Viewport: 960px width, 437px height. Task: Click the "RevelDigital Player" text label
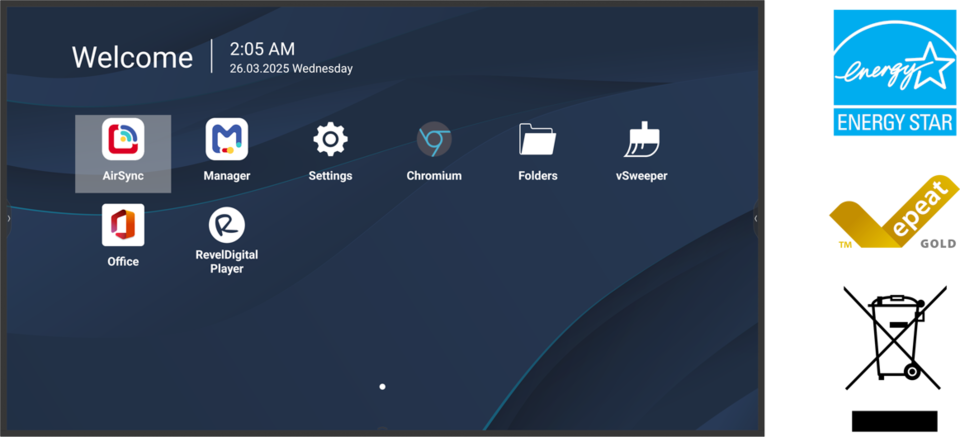click(x=227, y=262)
